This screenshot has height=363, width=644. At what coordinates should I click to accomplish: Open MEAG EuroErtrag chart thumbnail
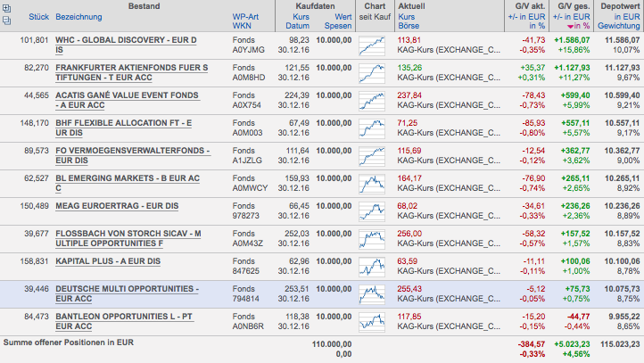[x=372, y=211]
